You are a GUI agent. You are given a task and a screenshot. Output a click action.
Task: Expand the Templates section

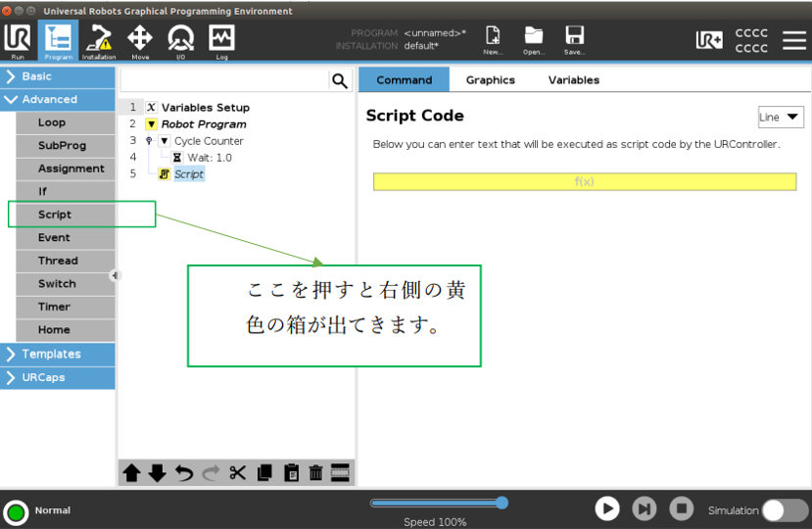coord(58,354)
